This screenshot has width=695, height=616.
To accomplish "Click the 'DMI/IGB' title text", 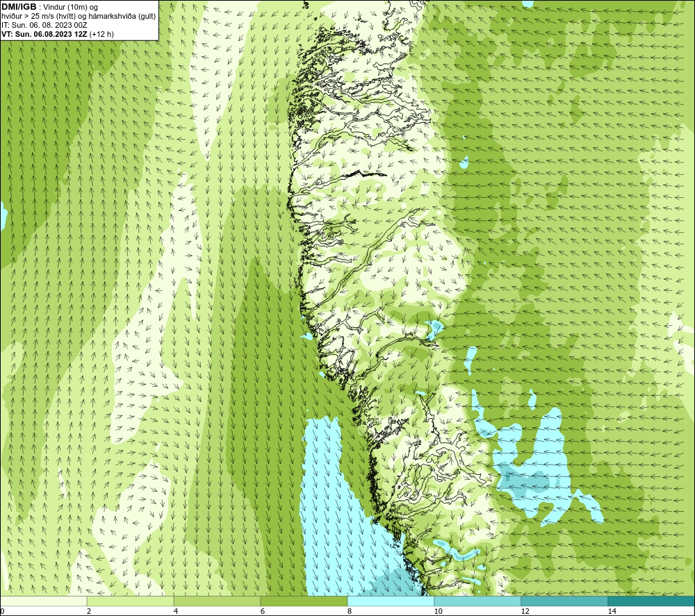I will (x=19, y=7).
